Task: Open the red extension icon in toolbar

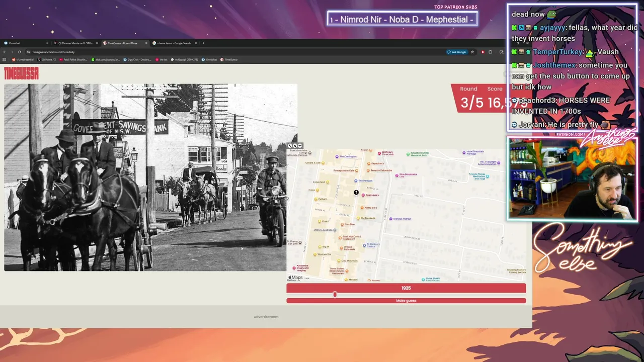Action: tap(483, 52)
